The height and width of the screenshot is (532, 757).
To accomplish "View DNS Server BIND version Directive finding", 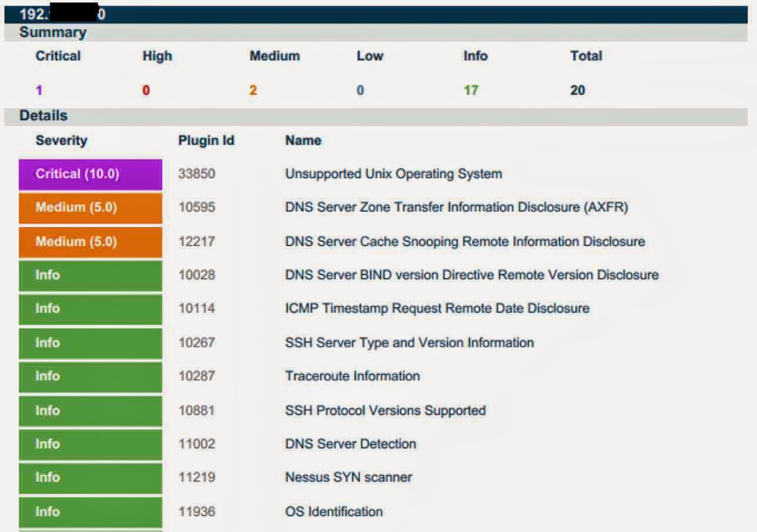I will [471, 275].
